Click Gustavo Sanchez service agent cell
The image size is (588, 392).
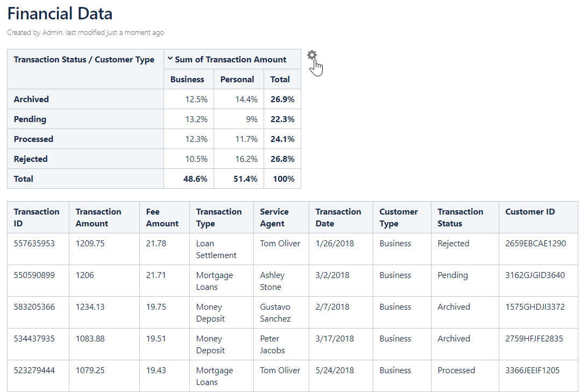[275, 312]
